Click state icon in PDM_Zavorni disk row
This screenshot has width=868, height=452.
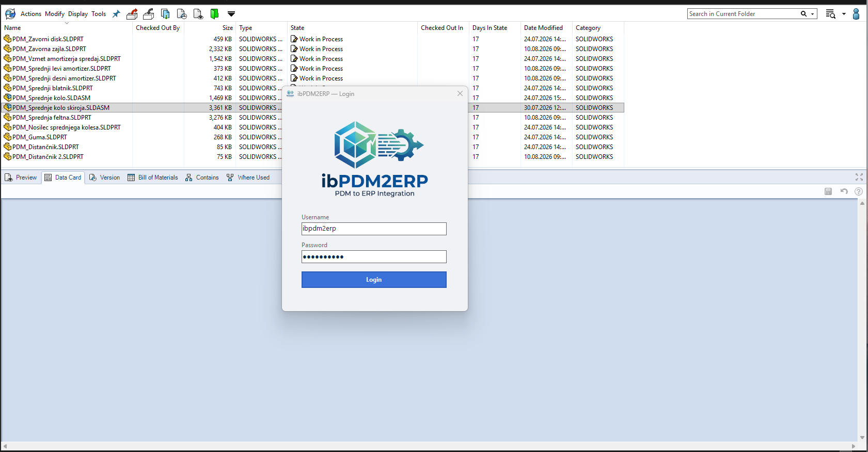tap(294, 39)
